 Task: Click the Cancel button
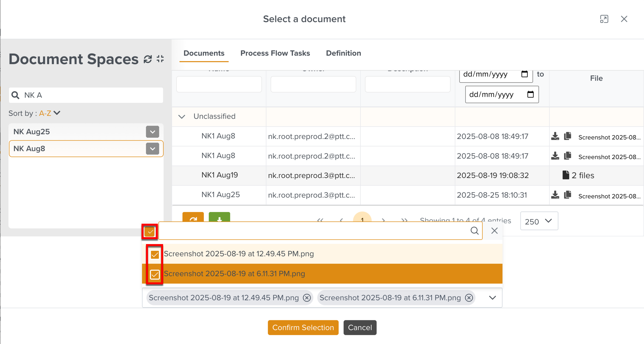point(360,327)
